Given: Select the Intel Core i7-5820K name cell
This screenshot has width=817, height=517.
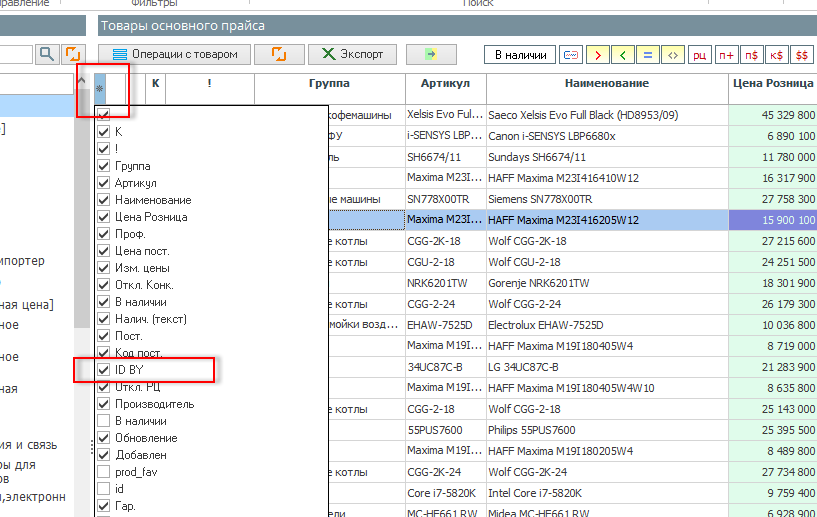Looking at the screenshot, I should click(607, 493).
